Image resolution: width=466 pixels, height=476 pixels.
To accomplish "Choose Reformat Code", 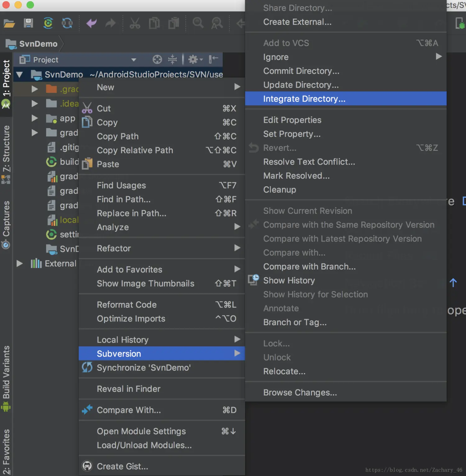I will pos(162,305).
